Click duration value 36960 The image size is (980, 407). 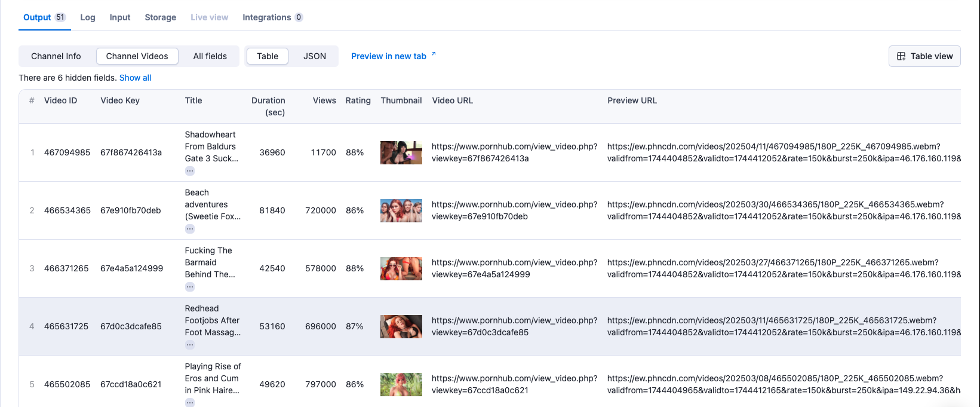tap(272, 152)
